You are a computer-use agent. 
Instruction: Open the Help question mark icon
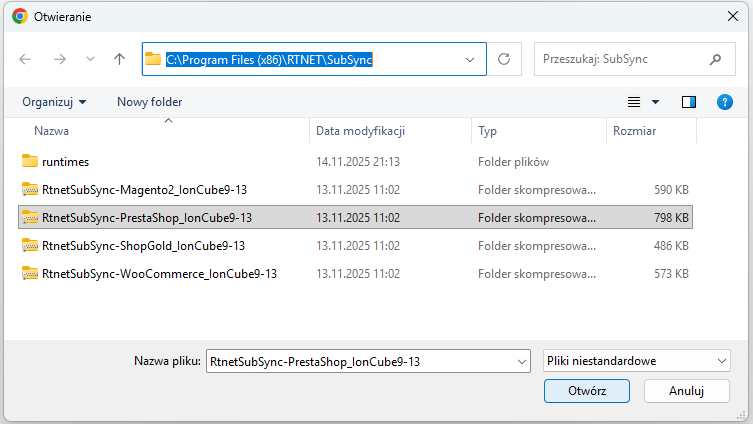(x=725, y=102)
